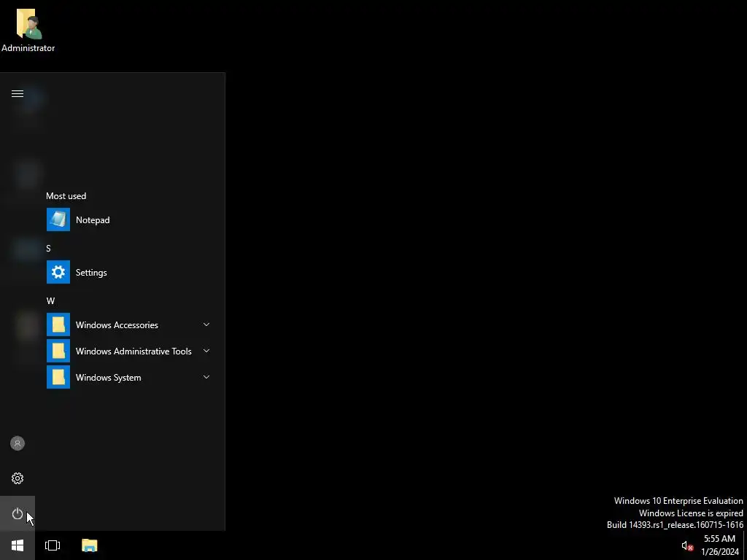Open the Windows Administrative Tools folder
This screenshot has height=560, width=747.
tap(128, 351)
